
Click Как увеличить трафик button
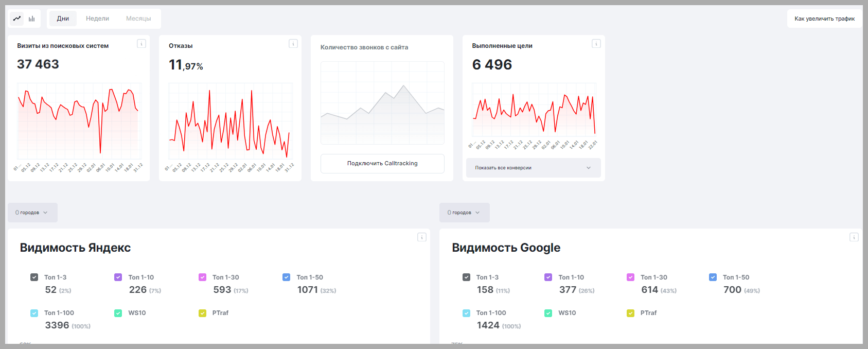click(825, 19)
